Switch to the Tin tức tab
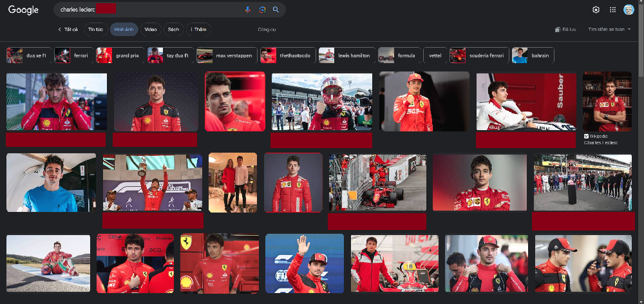Screen dimensions: 644x304 pos(96,30)
